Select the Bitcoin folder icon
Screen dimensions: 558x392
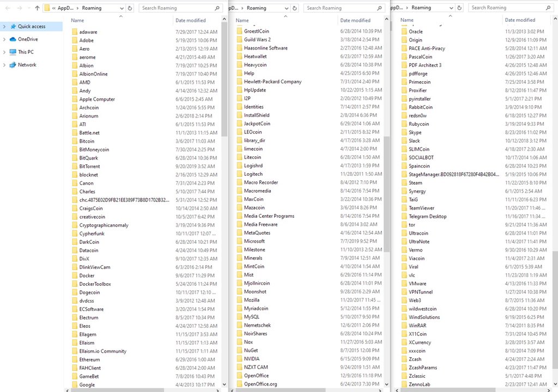(74, 141)
